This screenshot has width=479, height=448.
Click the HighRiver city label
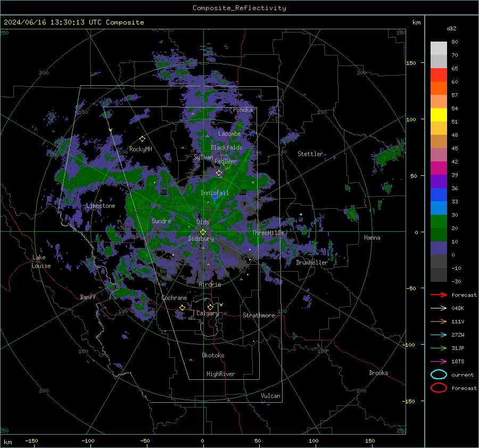click(x=221, y=374)
